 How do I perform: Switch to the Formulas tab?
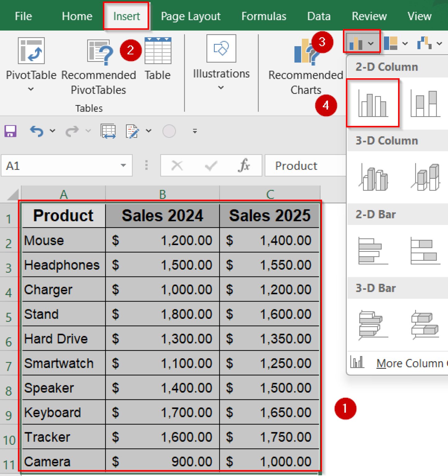(x=264, y=16)
